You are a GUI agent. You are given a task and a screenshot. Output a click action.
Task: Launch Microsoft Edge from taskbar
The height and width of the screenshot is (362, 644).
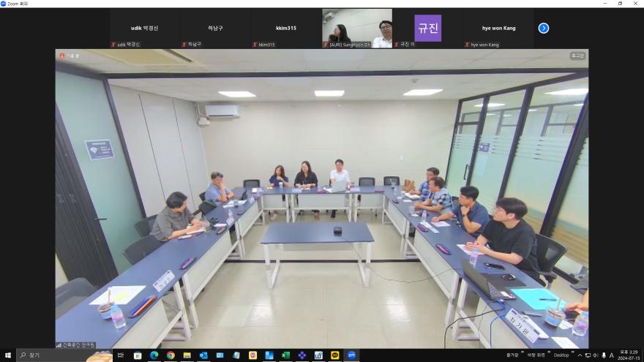154,355
